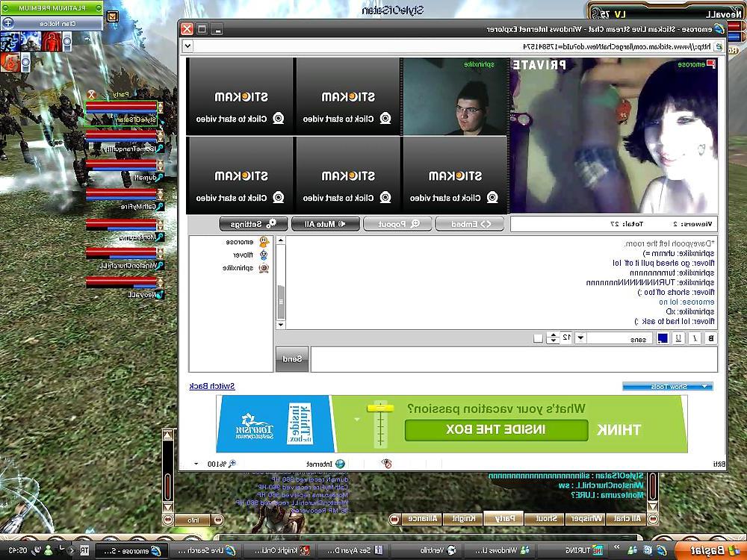Viewport: 747px width, 560px height.
Task: Click the INSIDE THE BOX ad button
Action: pyautogui.click(x=496, y=429)
